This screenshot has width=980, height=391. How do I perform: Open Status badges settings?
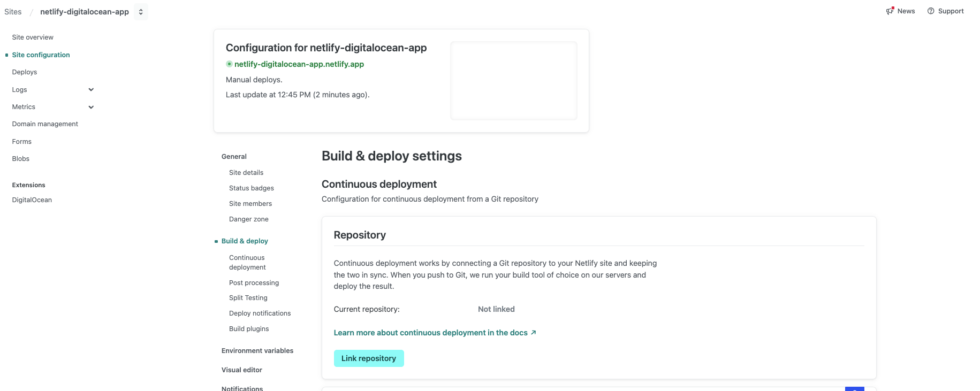252,188
